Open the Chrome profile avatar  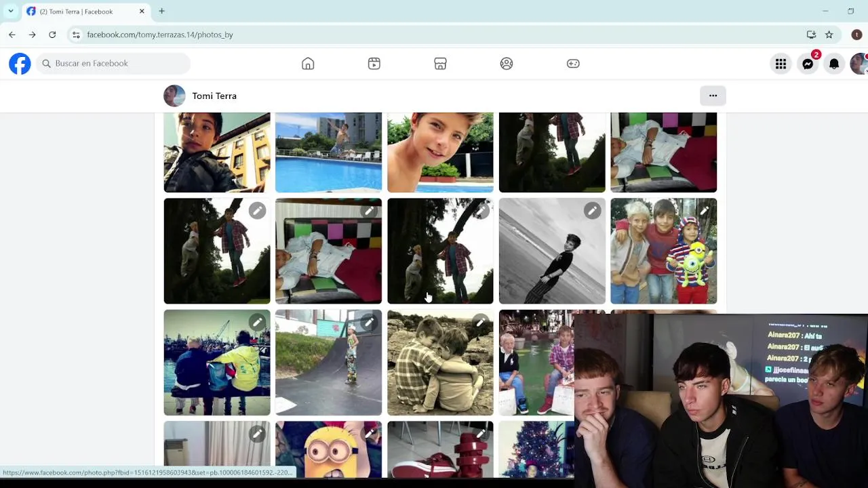coord(856,35)
